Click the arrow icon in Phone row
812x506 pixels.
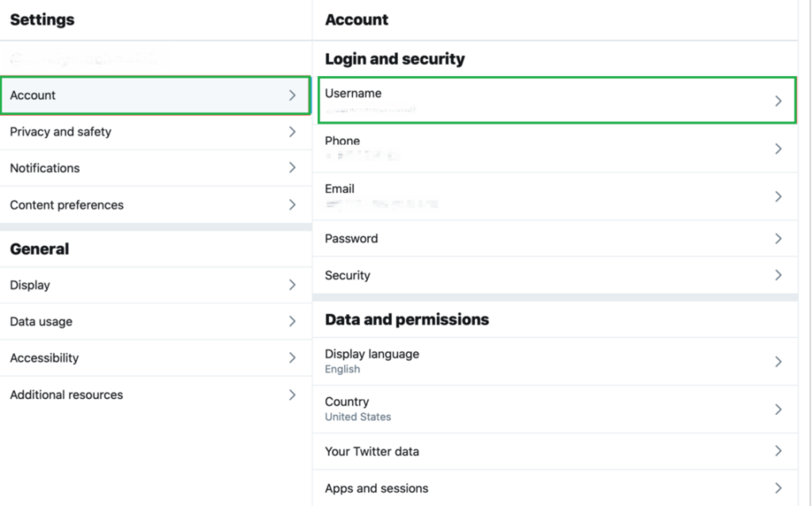[x=778, y=148]
